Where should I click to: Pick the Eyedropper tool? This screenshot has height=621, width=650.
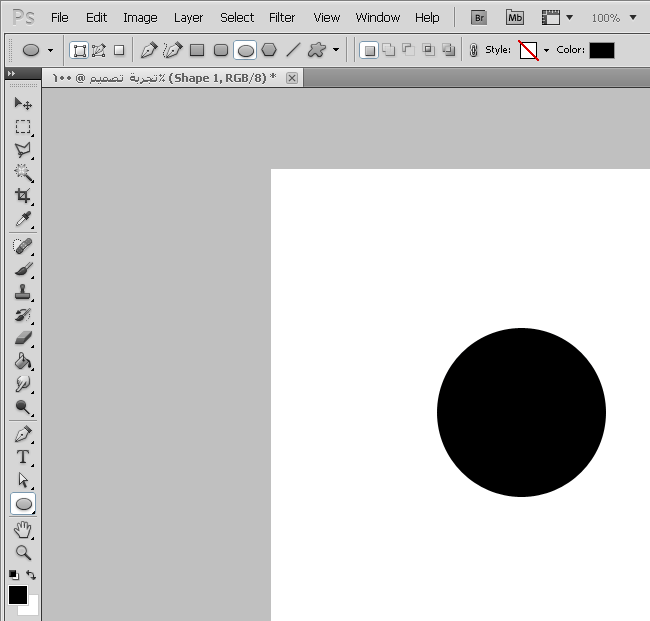(x=22, y=220)
